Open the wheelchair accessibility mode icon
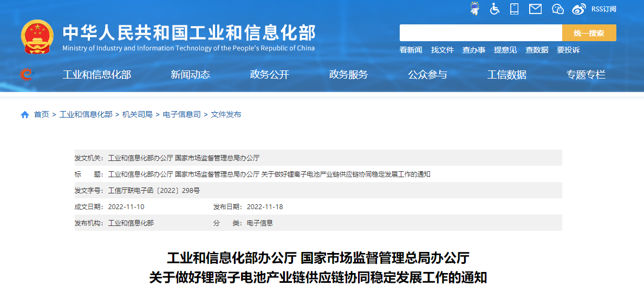 tap(495, 9)
